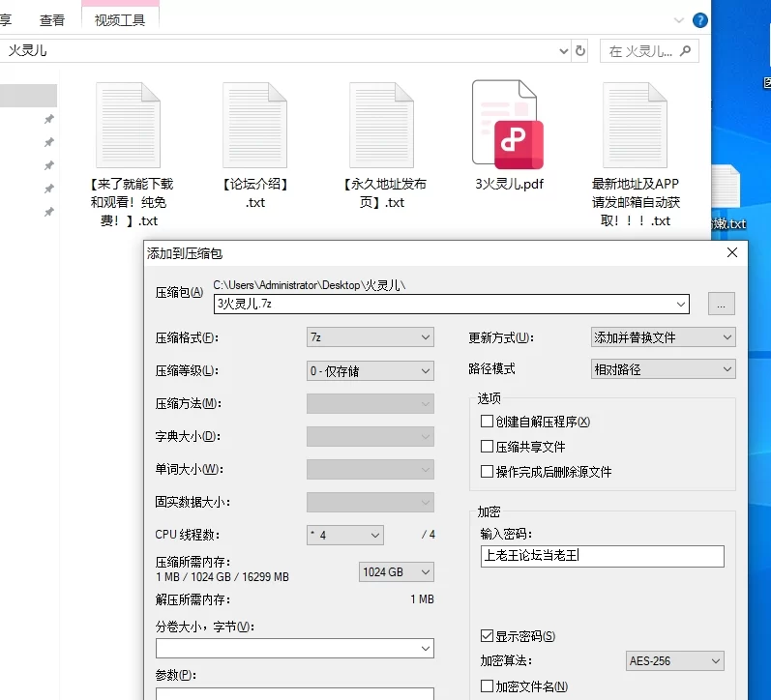Click the last pin icon in the sidebar

(48, 212)
